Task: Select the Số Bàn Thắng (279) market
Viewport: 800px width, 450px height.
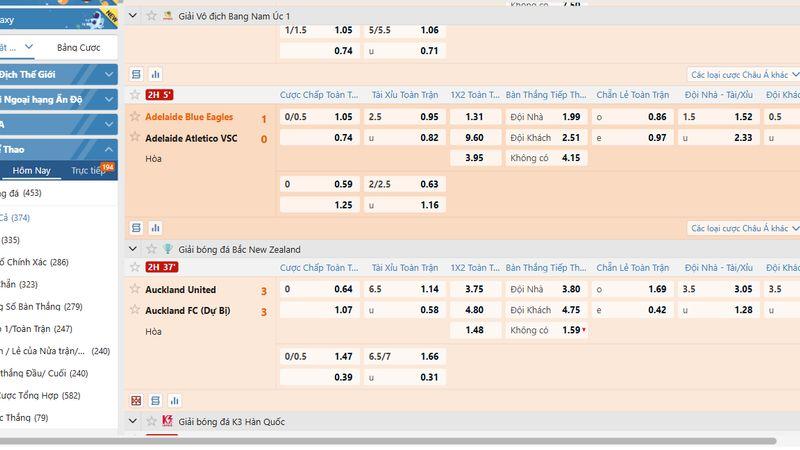Action: tap(41, 306)
